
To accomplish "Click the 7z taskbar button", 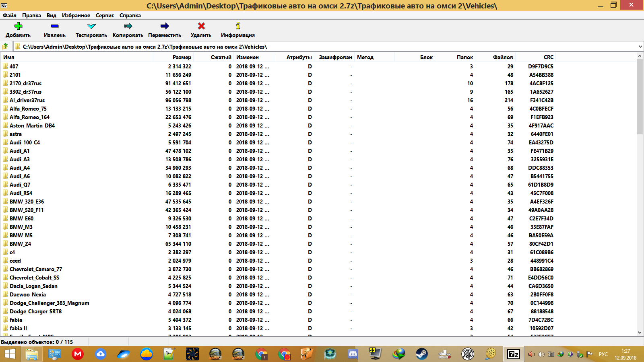I will coord(514,354).
